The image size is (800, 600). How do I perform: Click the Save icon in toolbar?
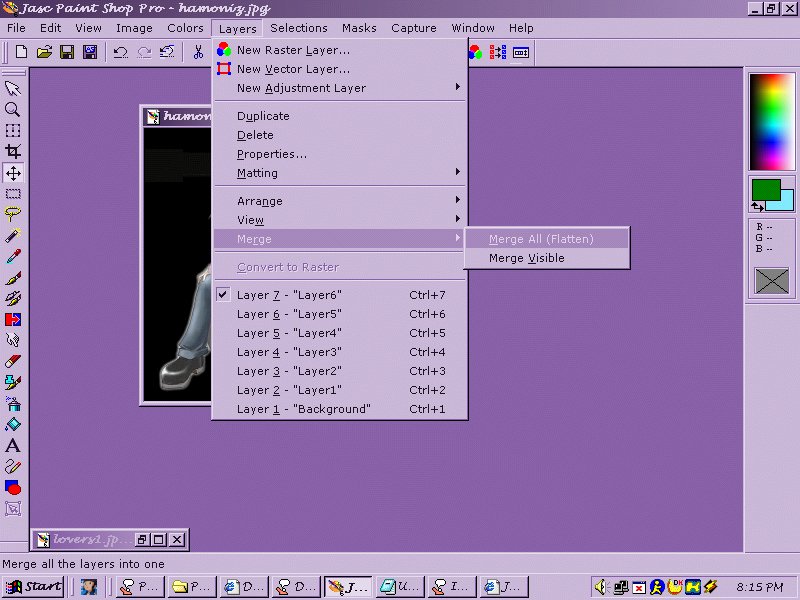(67, 52)
